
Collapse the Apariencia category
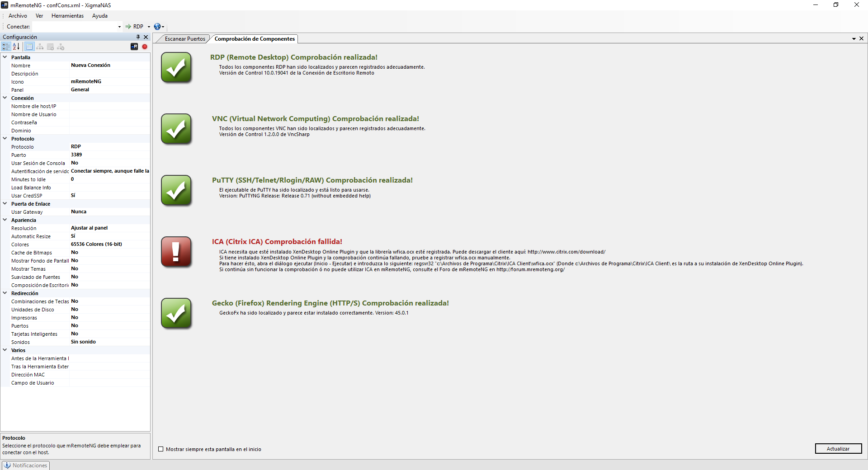click(5, 220)
